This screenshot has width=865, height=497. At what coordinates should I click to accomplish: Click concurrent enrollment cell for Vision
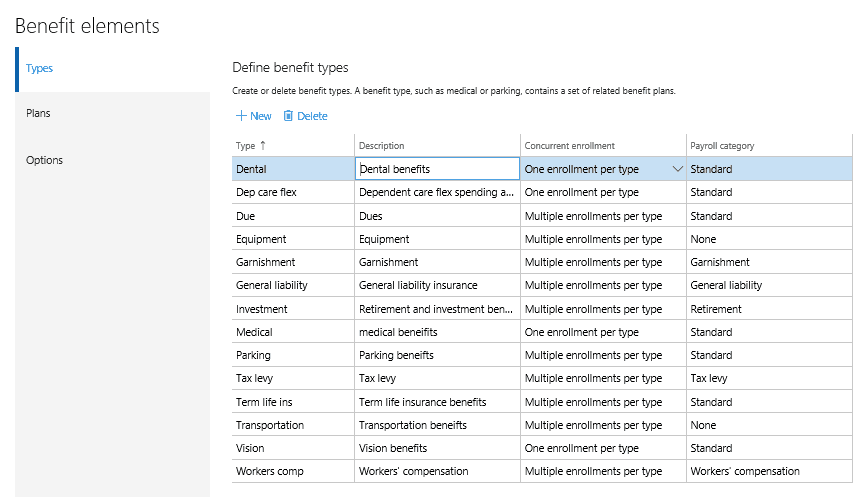point(604,448)
